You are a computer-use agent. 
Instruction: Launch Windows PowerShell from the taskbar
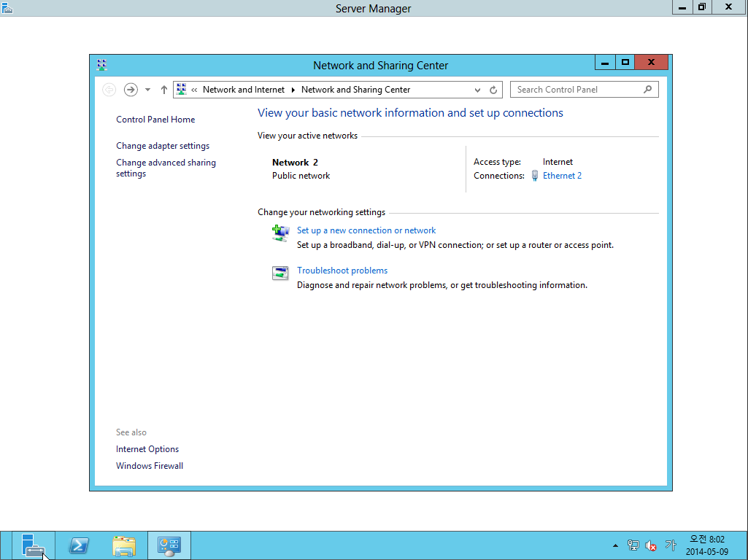click(x=79, y=545)
